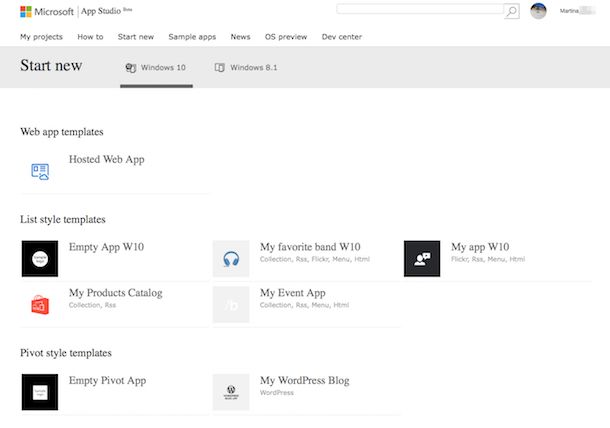Screen dimensions: 610x428
Task: Click the Microsoft logo
Action: point(47,12)
